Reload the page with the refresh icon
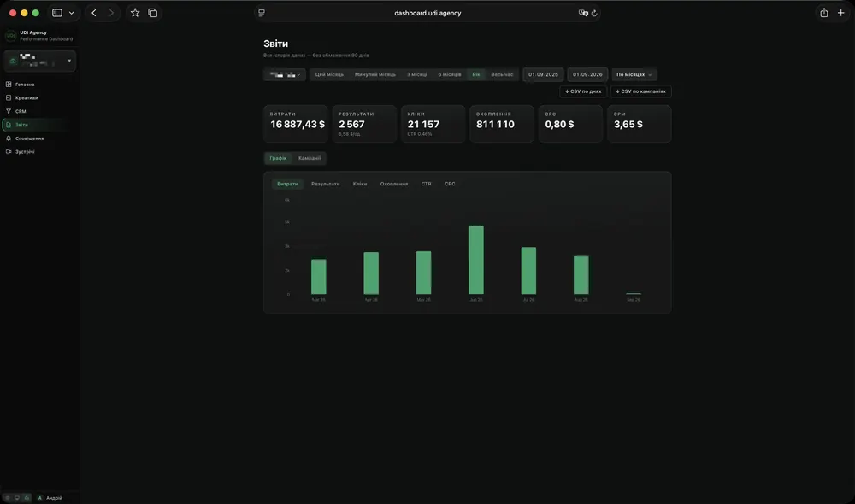 coord(594,13)
